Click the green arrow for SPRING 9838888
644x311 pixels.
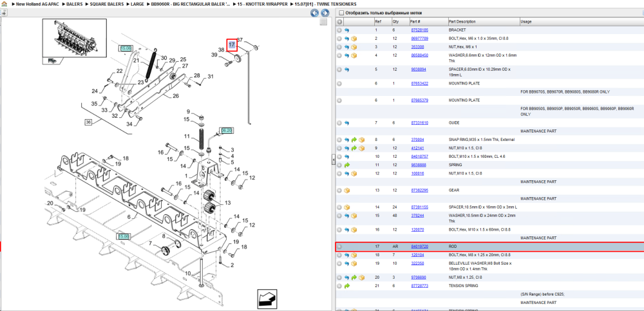tap(346, 165)
